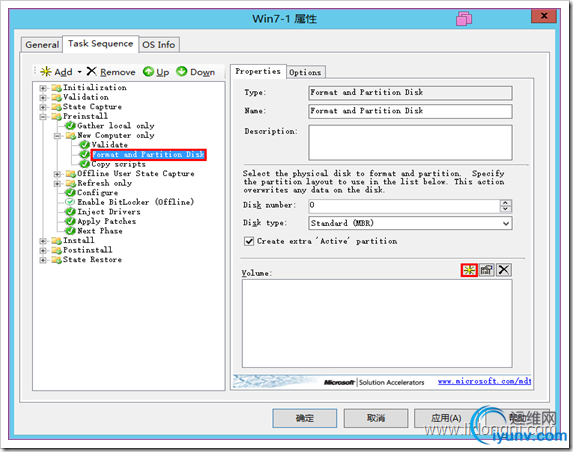Open the OS Info tab

[159, 45]
